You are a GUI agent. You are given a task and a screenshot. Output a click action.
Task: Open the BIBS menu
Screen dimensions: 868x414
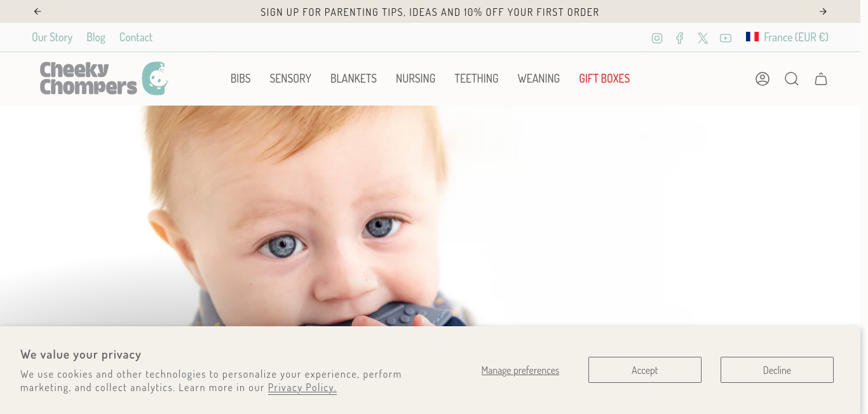240,79
